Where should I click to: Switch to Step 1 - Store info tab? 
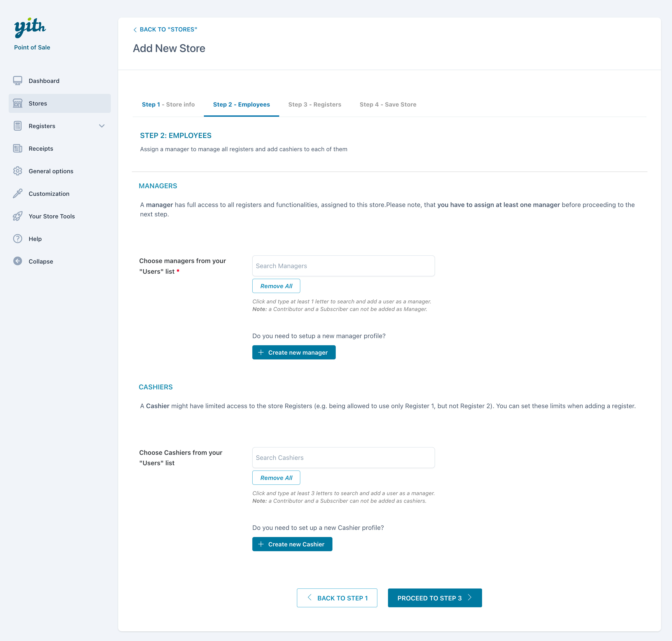(168, 105)
